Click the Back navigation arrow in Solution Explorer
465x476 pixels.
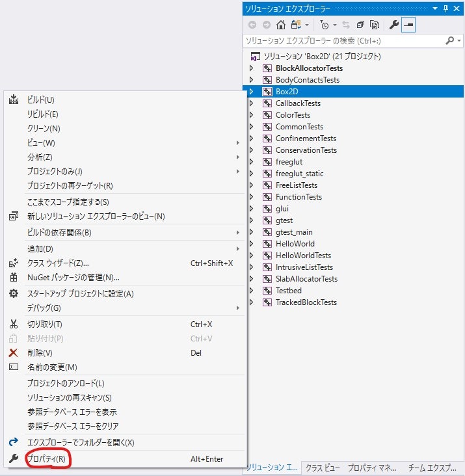[x=252, y=25]
